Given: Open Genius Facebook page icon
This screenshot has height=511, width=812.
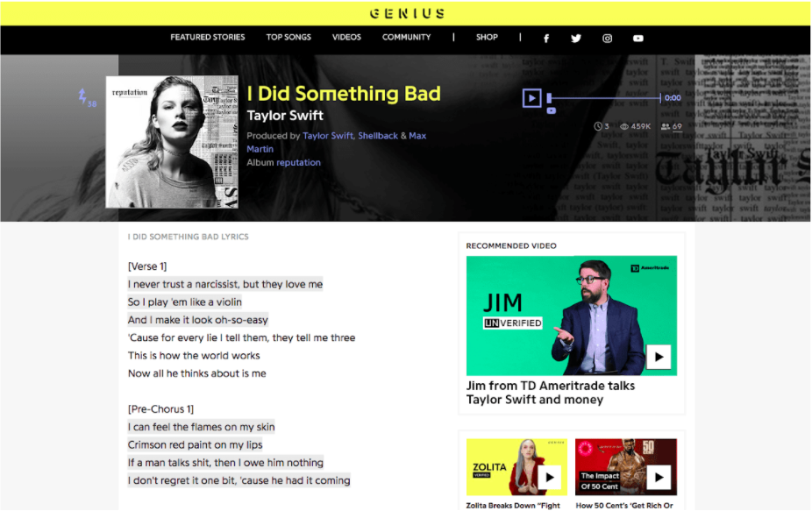Looking at the screenshot, I should click(x=545, y=39).
